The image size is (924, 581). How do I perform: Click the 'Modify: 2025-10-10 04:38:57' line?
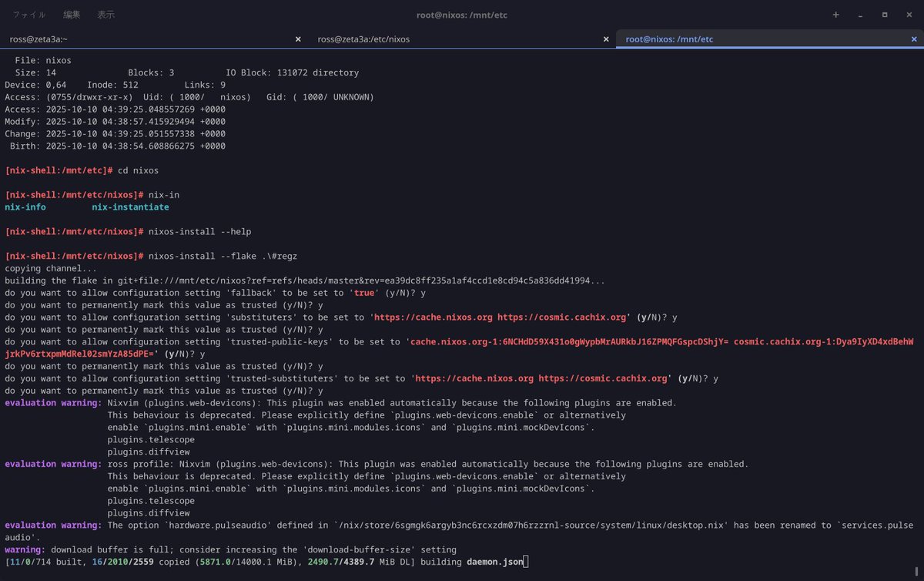pyautogui.click(x=115, y=122)
